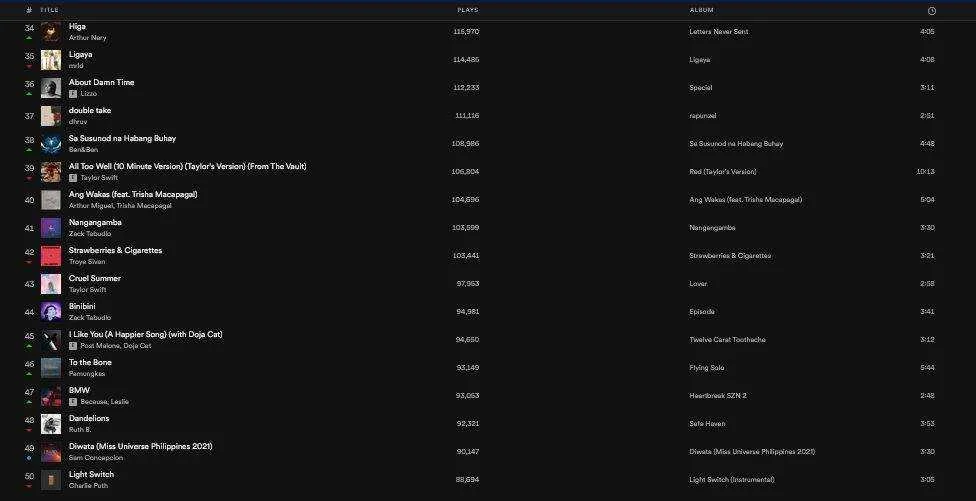The width and height of the screenshot is (976, 501).
Task: Click Binibini cover art thumbnail
Action: tap(51, 312)
